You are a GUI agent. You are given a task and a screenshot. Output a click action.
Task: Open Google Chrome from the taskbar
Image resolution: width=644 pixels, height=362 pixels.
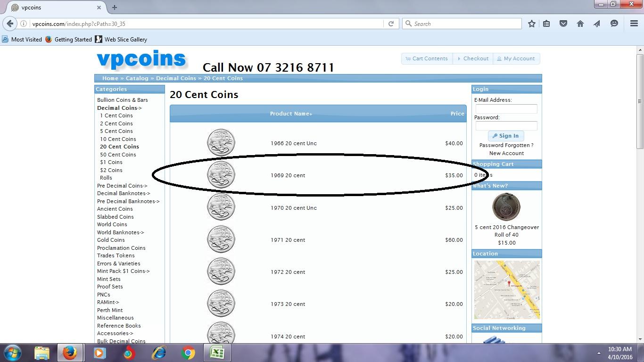click(x=188, y=353)
